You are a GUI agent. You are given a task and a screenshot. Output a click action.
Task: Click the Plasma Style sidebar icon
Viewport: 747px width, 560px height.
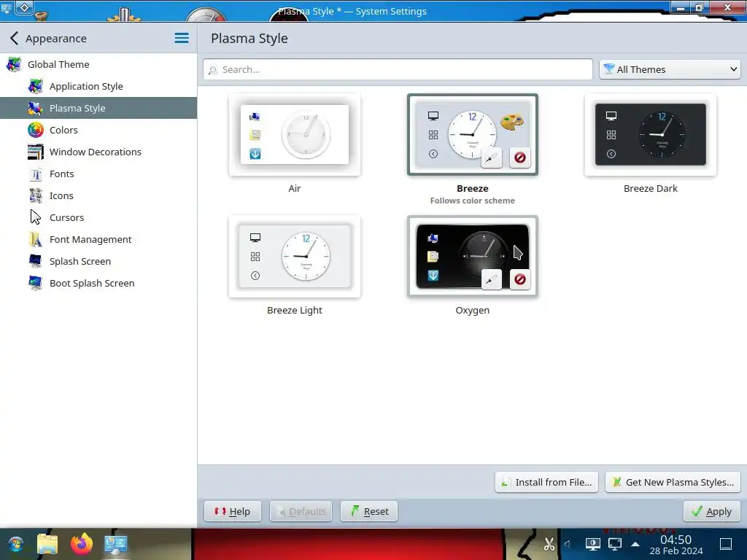click(x=35, y=108)
